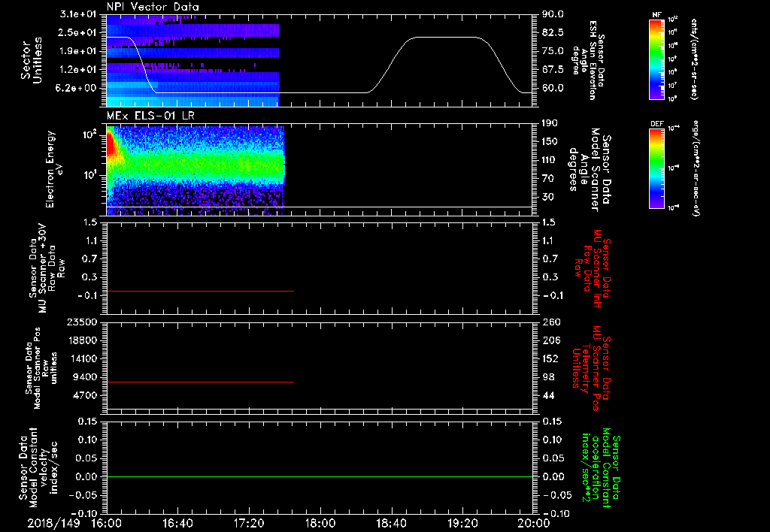This screenshot has height=532, width=770.
Task: Click the 16:40 time tick label
Action: click(x=177, y=523)
